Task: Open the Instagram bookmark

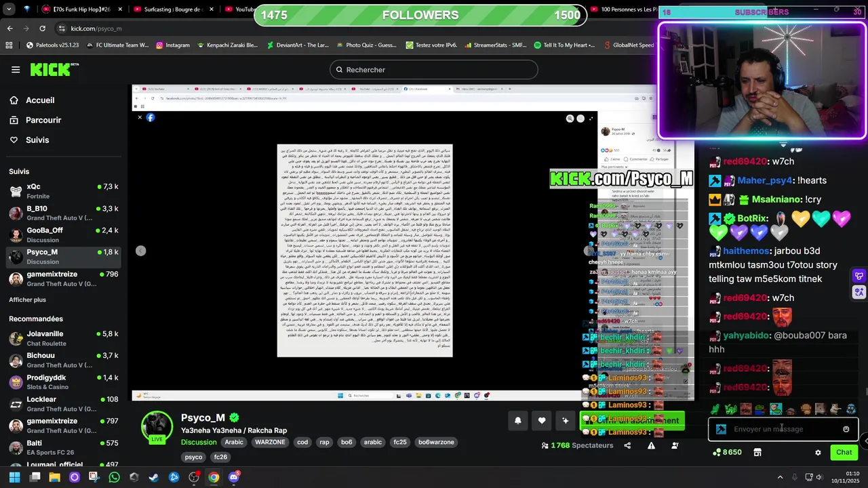Action: click(x=172, y=45)
